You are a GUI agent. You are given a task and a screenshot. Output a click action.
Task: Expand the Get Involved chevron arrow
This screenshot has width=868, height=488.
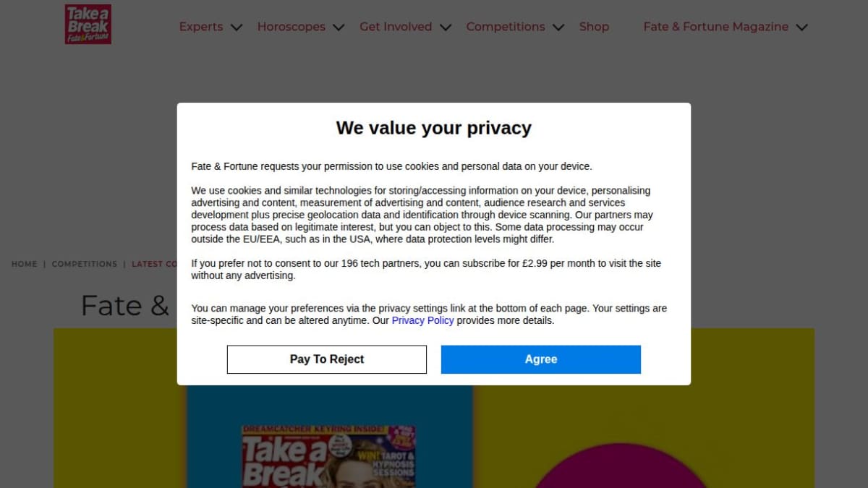click(x=446, y=27)
